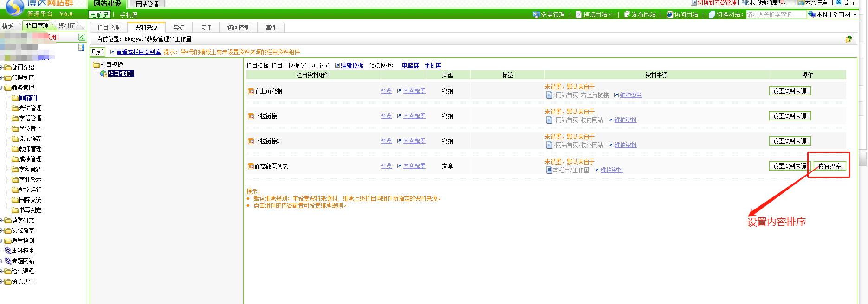Click the 发布网站 publish icon
The height and width of the screenshot is (304, 868).
click(627, 14)
